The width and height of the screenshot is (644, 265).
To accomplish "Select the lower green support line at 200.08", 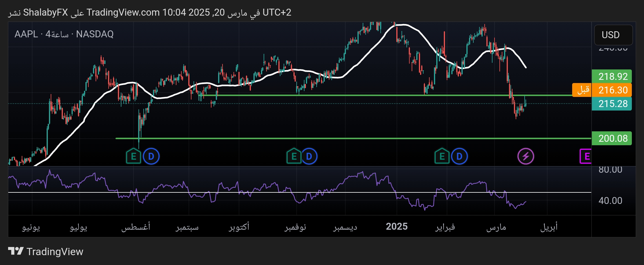I will point(353,138).
